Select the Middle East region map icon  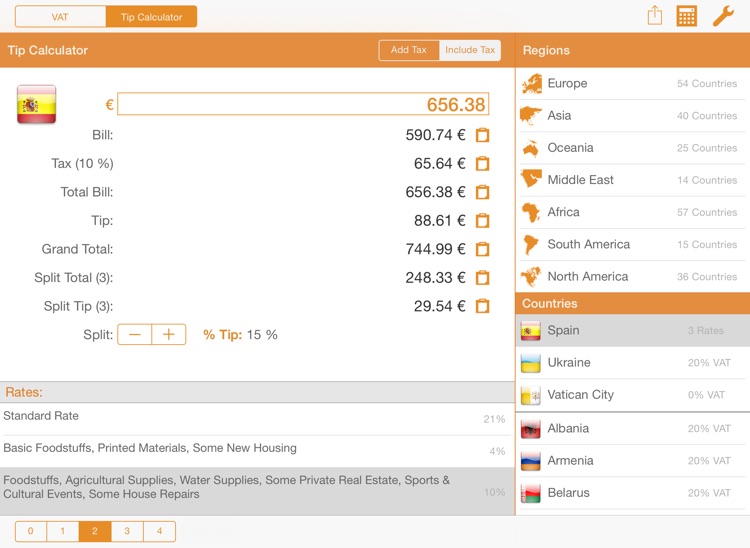[531, 179]
